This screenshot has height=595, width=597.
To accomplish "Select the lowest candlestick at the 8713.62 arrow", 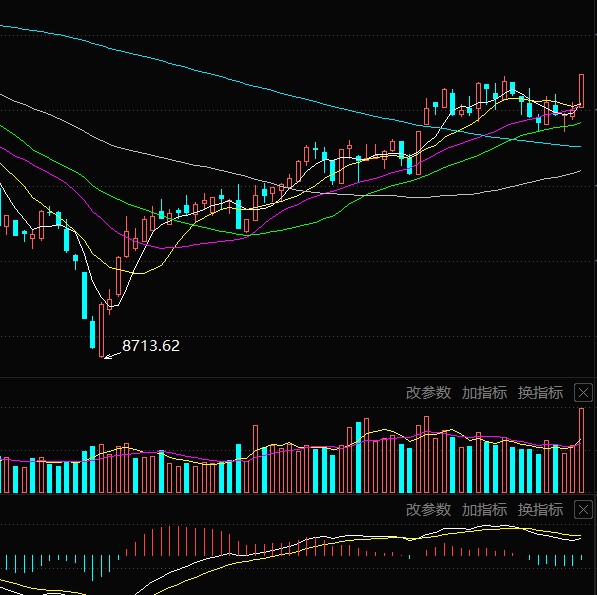I will click(101, 330).
